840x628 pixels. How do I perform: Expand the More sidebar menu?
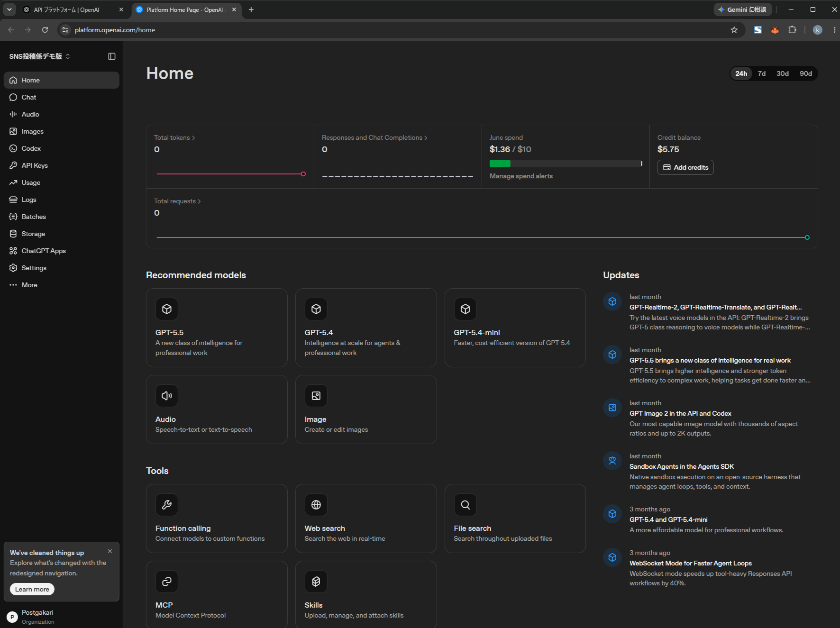click(62, 285)
